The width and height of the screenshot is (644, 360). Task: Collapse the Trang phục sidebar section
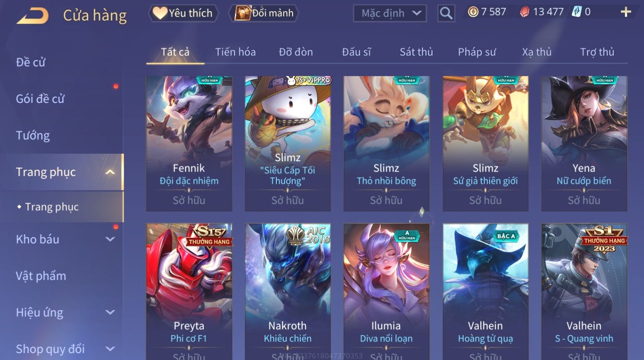pyautogui.click(x=110, y=172)
